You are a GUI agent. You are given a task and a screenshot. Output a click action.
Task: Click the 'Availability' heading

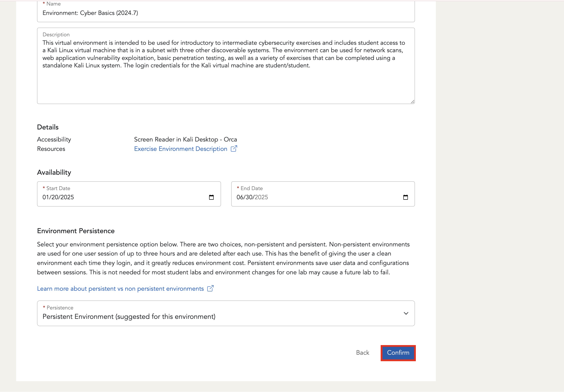pos(54,173)
